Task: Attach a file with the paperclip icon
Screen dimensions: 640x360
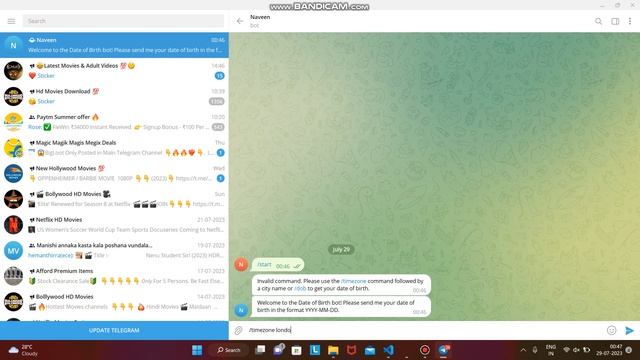Action: (x=238, y=330)
